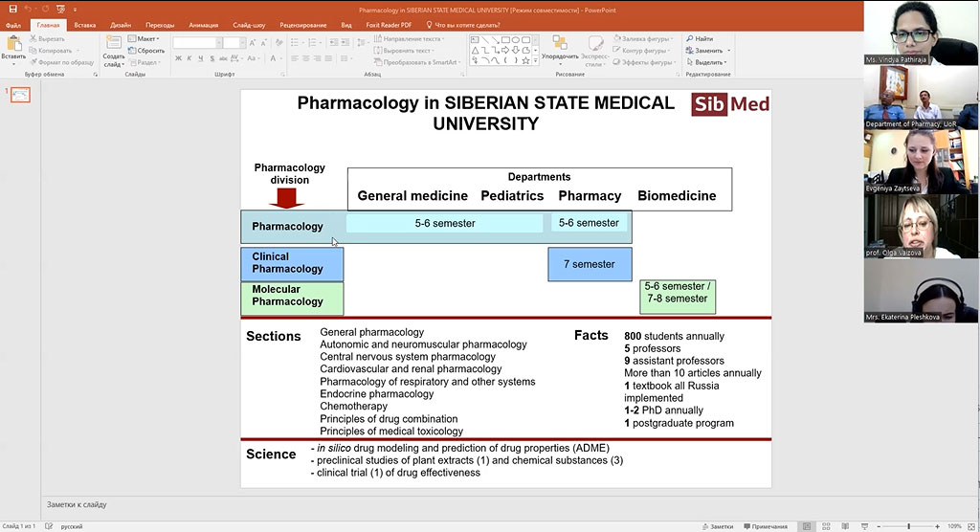The image size is (980, 532).
Task: Select slide 1 thumbnail in slide panel
Action: pos(21,95)
